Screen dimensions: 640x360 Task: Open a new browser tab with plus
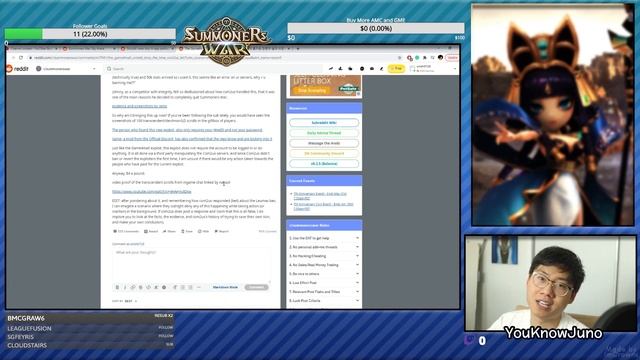[298, 49]
